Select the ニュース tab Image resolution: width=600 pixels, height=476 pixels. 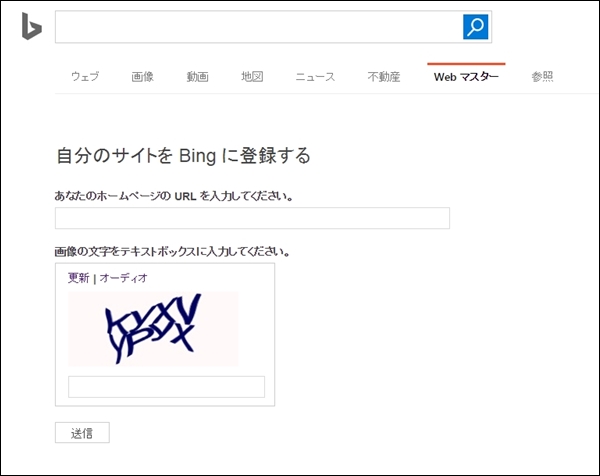point(315,77)
